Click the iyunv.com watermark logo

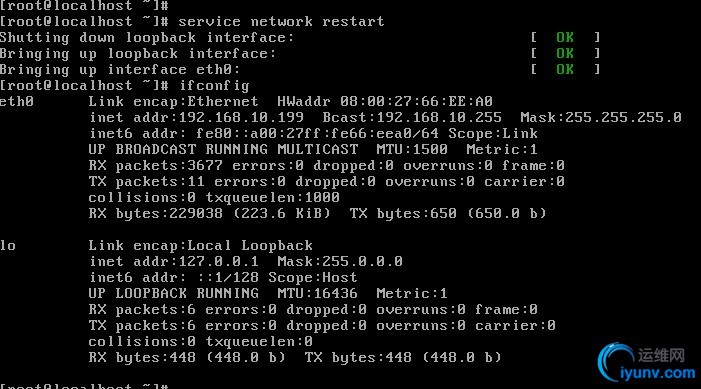[x=646, y=362]
